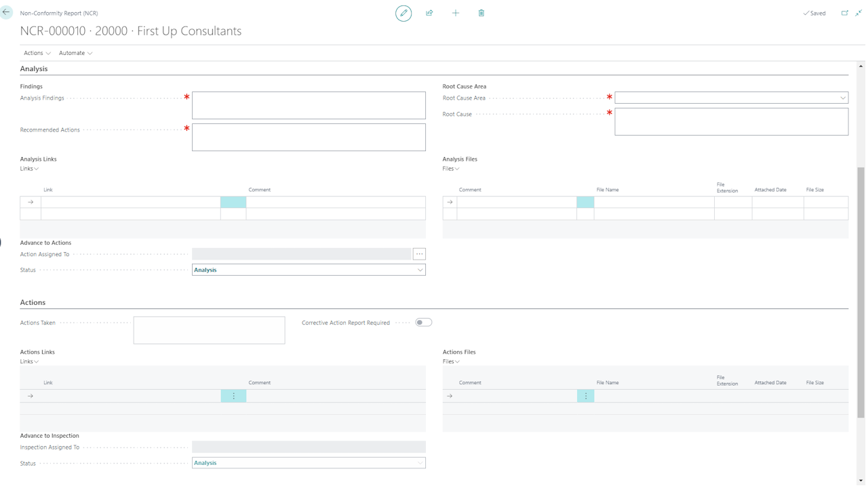Open the Actions menu
Viewport: 868px width, 488px height.
click(x=37, y=53)
